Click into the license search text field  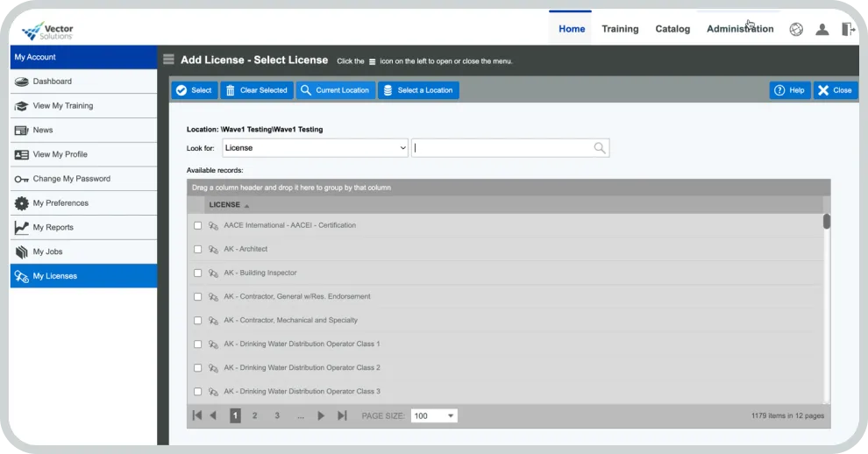pyautogui.click(x=502, y=148)
